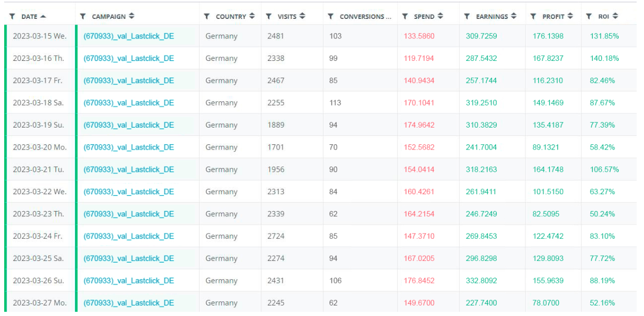This screenshot has width=644, height=316.
Task: Click the CONVERSIONS column header label
Action: pos(366,17)
